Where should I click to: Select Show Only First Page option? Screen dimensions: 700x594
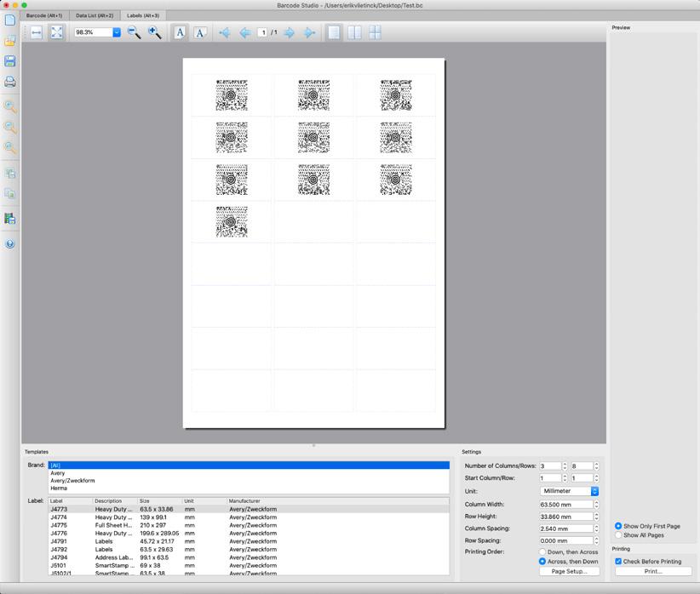pyautogui.click(x=618, y=526)
